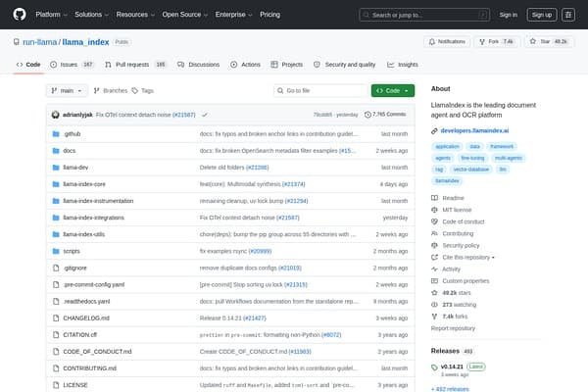Focus the Search or jump to field
The image size is (588, 392).
(424, 15)
